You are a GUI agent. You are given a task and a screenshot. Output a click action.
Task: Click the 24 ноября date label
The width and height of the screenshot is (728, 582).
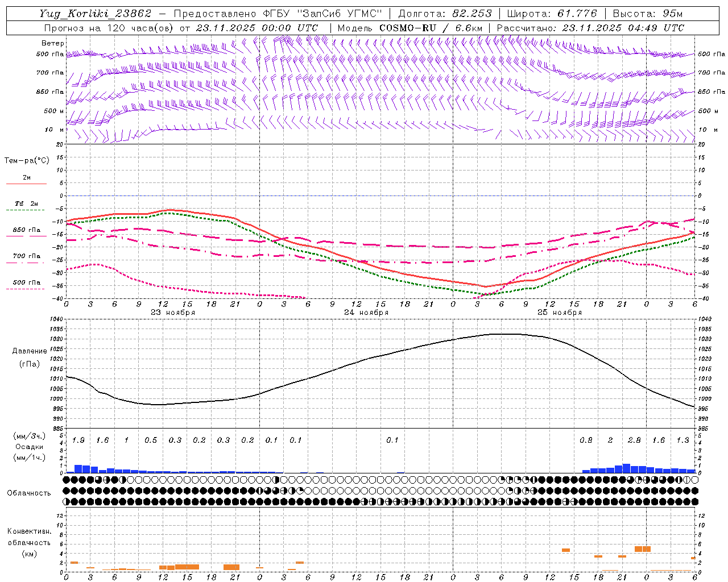click(366, 313)
